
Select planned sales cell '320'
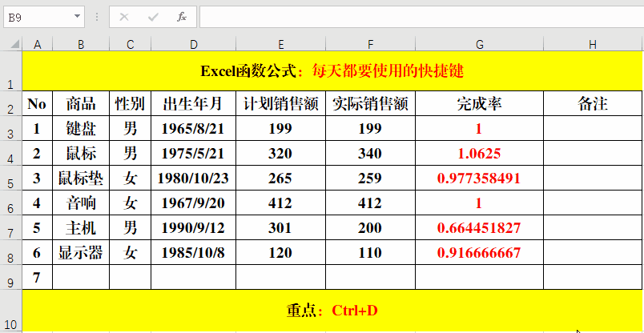281,153
